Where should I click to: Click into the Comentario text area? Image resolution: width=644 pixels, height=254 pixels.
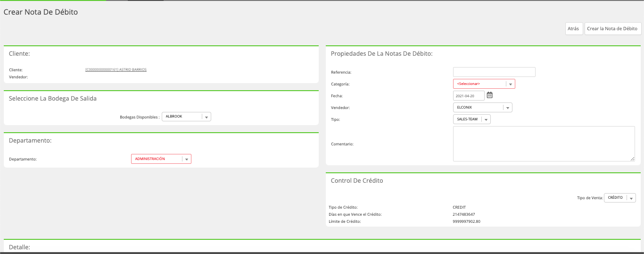544,144
